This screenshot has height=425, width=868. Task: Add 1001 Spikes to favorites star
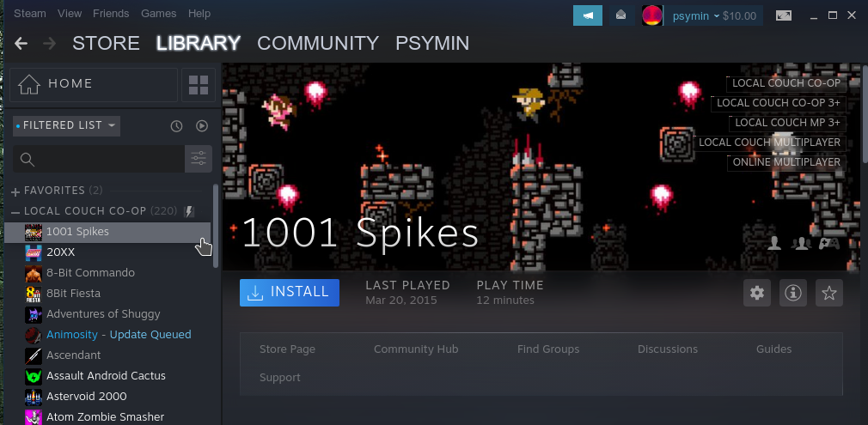[x=828, y=293]
